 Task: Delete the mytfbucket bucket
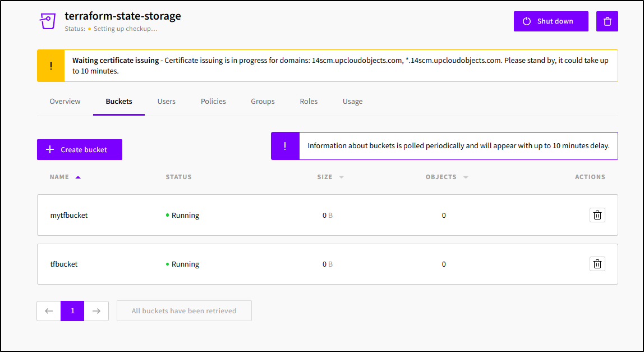click(597, 215)
